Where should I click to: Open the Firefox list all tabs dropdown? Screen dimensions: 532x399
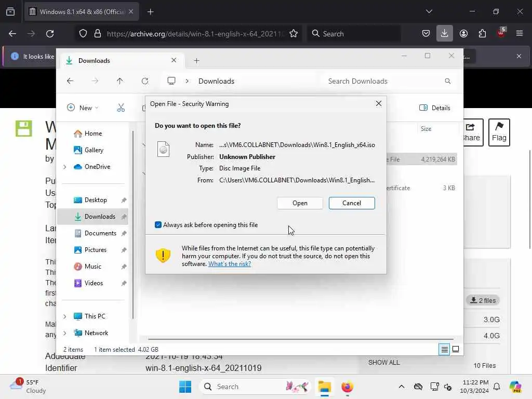point(429,11)
